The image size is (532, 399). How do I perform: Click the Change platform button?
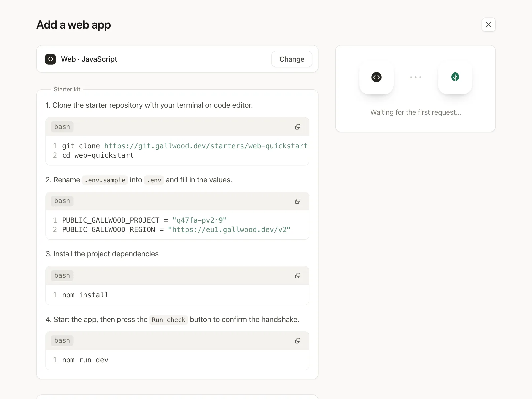(292, 59)
